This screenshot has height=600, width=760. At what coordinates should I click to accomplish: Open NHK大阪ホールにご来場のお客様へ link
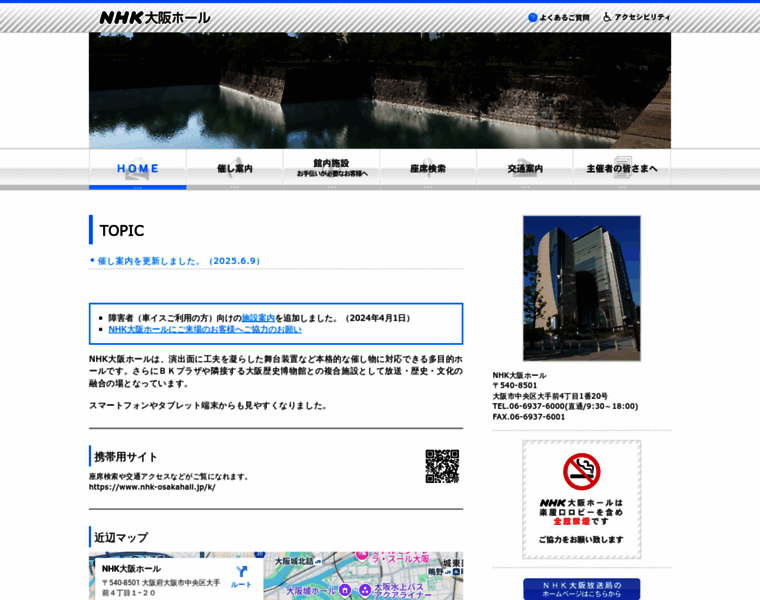(x=205, y=329)
